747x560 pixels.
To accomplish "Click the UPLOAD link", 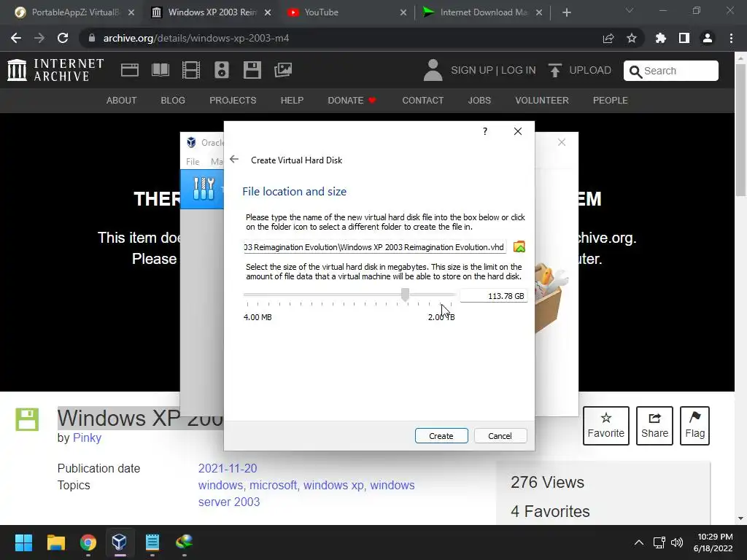I will click(580, 71).
